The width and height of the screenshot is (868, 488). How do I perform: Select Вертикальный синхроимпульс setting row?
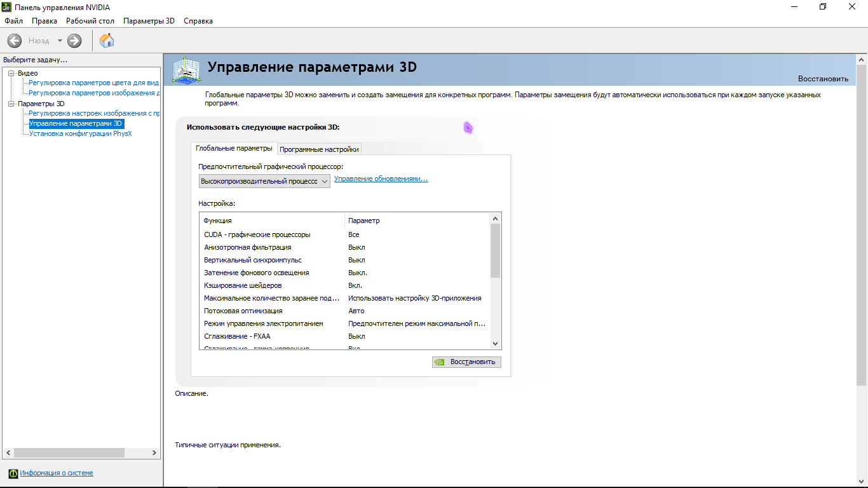point(345,260)
